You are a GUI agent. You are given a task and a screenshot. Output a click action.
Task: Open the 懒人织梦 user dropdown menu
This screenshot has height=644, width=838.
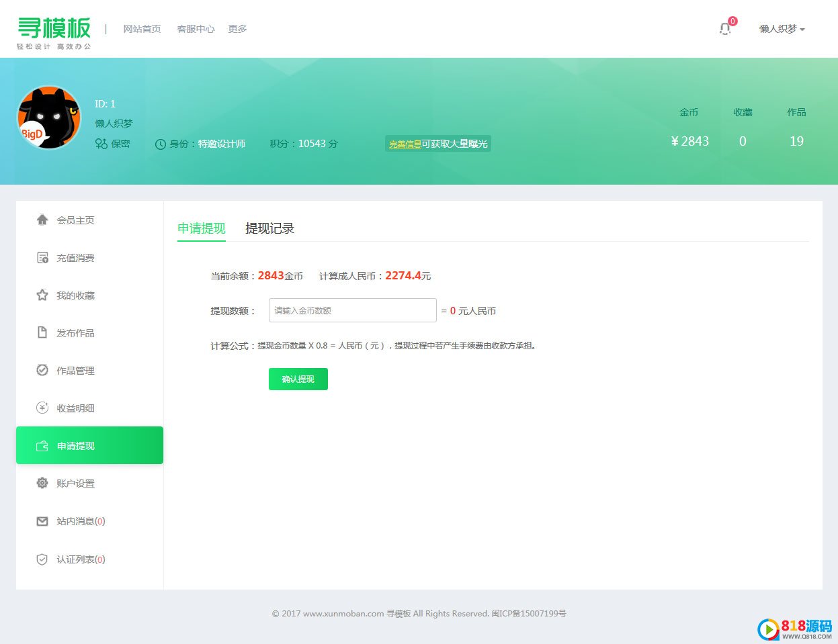coord(782,29)
